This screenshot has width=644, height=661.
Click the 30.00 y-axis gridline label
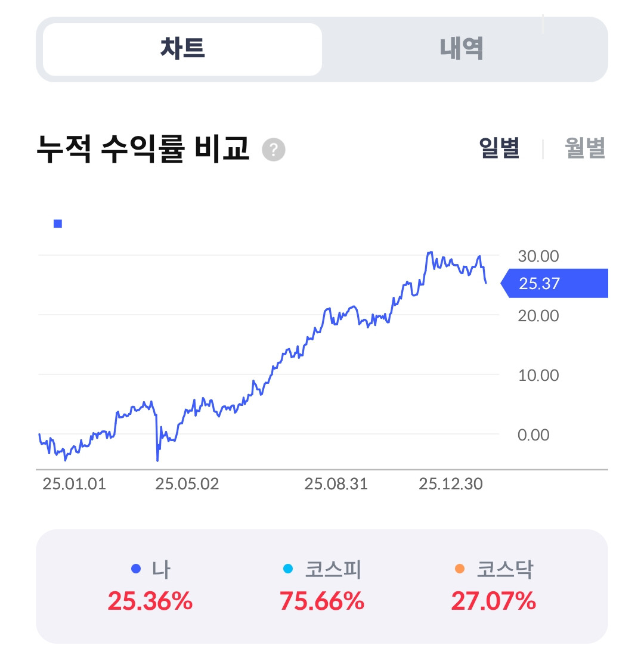pos(538,256)
